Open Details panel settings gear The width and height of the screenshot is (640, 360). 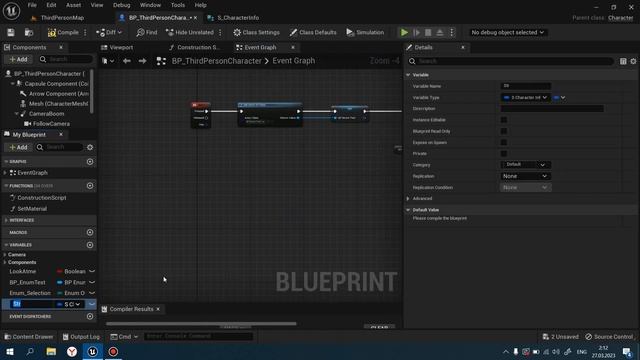point(633,61)
